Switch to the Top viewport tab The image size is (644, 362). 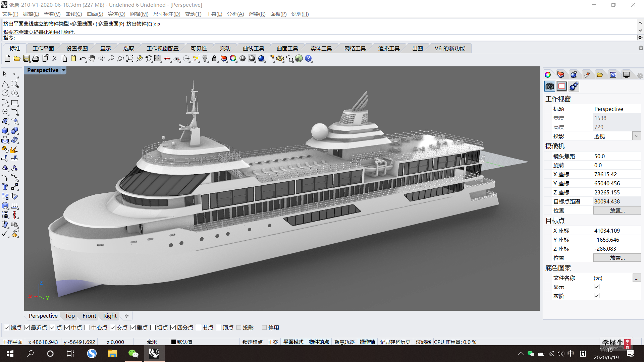tap(70, 316)
